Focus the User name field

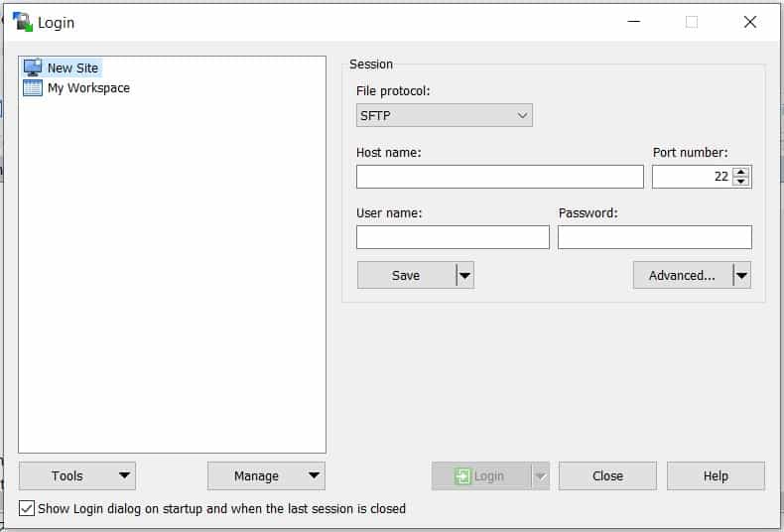[x=453, y=237]
